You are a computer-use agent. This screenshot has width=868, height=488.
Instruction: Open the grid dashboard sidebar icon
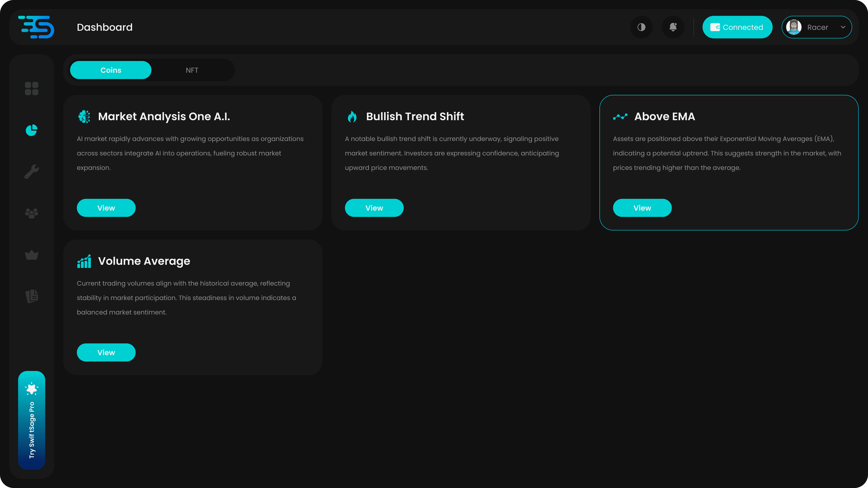[x=32, y=89]
